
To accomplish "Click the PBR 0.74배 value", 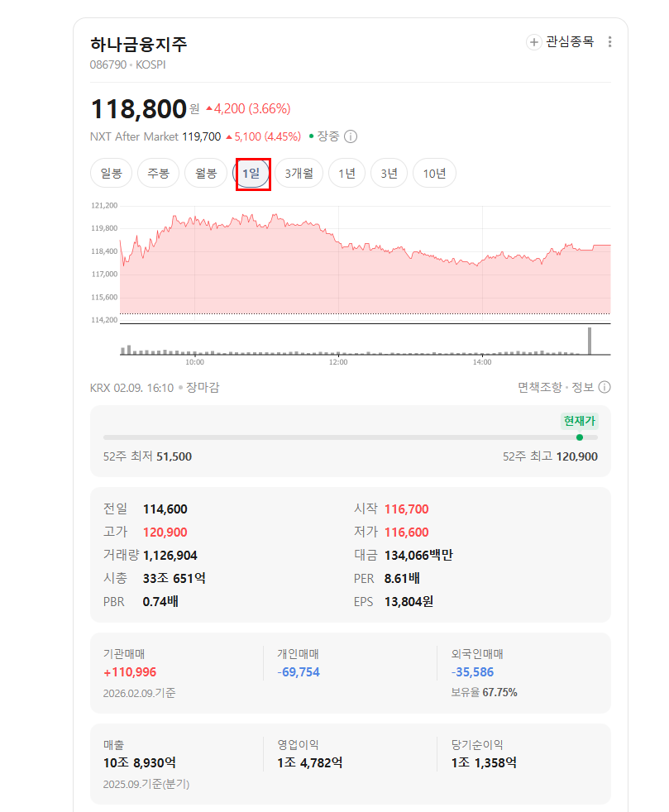I will coord(160,602).
